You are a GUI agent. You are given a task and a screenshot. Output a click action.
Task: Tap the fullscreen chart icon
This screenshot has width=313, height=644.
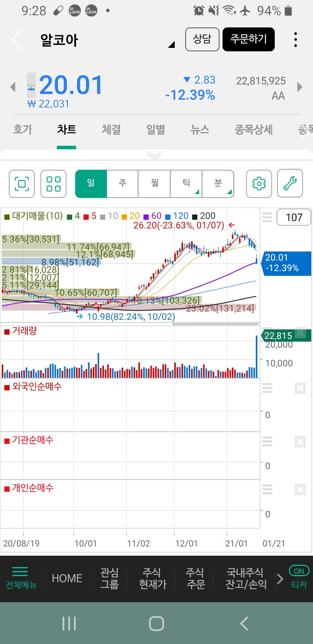tap(22, 184)
